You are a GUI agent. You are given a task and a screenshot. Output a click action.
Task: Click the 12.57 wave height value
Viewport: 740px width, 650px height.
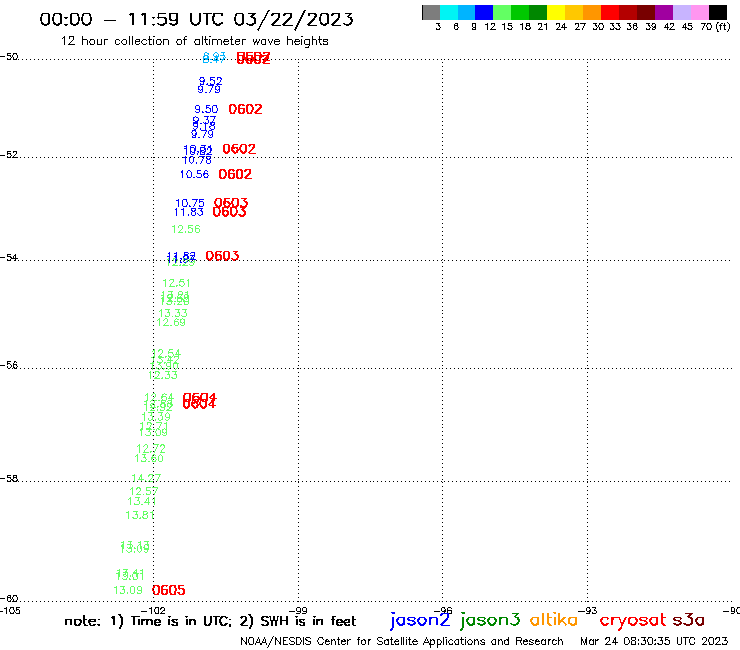tap(143, 491)
